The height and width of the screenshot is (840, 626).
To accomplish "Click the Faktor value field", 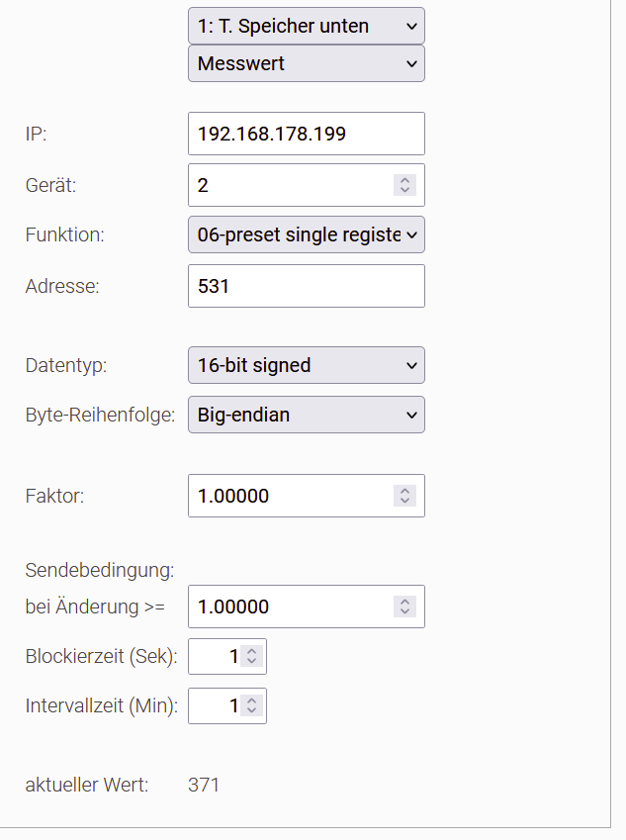I will tap(292, 496).
